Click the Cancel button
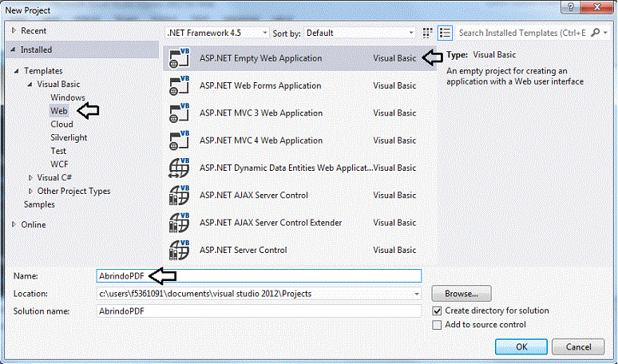 [x=578, y=346]
